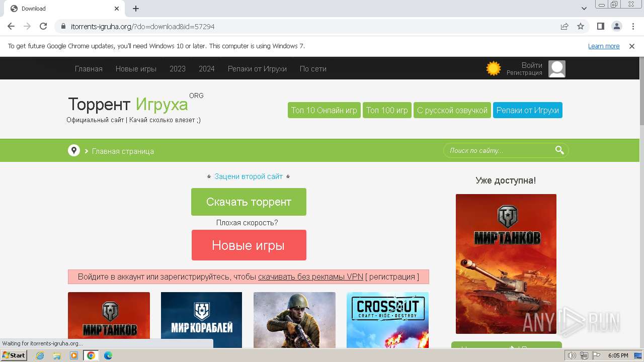Viewport: 644px width, 362px height.
Task: Click the share page icon in address bar
Action: pyautogui.click(x=565, y=26)
